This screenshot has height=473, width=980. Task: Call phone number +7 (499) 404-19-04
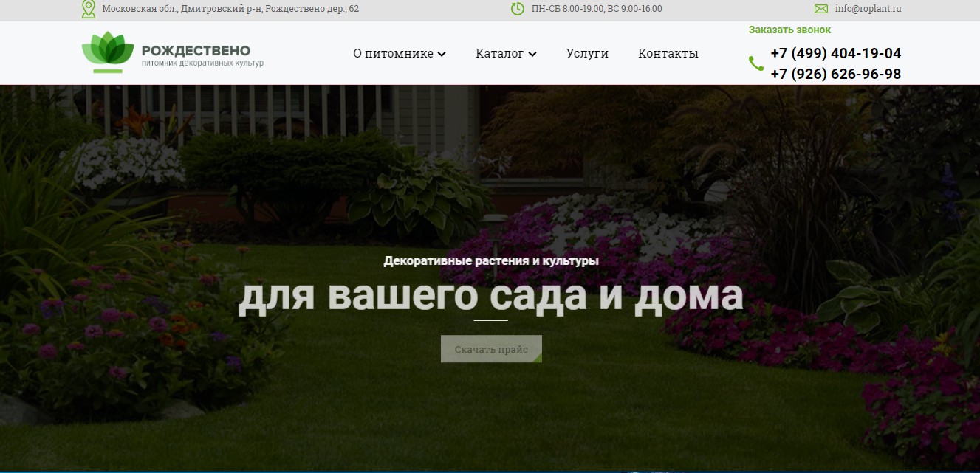click(x=836, y=53)
